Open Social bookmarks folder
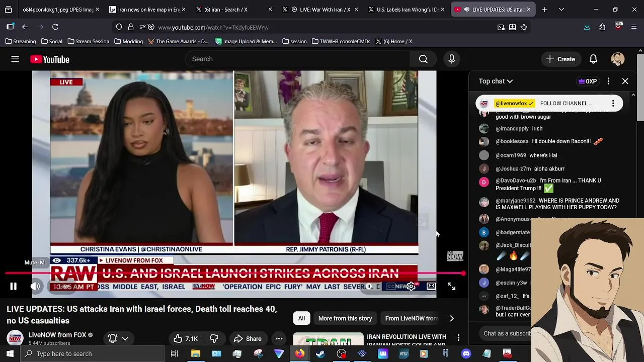Viewport: 644px width, 362px height. tap(52, 41)
